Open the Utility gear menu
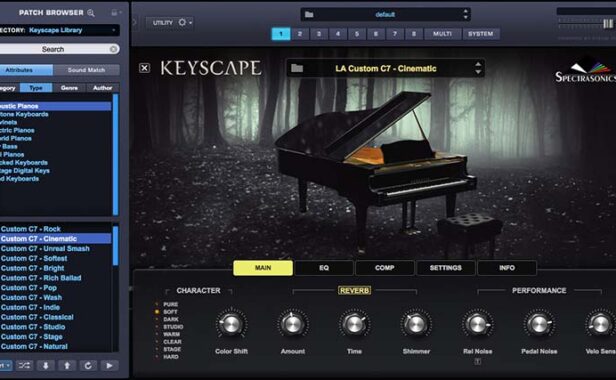616x380 pixels. tap(182, 22)
